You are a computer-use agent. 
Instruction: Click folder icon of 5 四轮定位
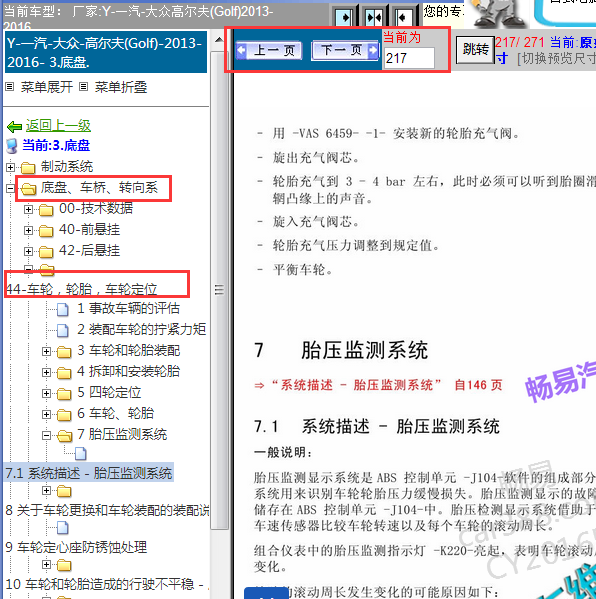point(64,394)
